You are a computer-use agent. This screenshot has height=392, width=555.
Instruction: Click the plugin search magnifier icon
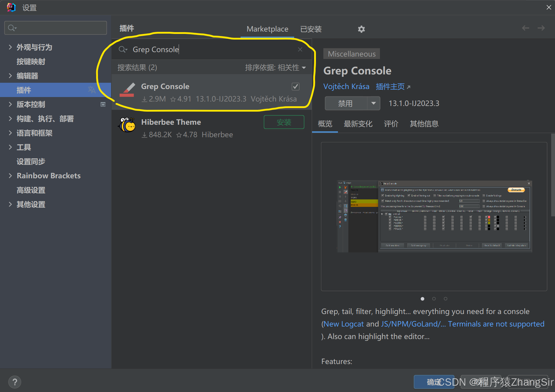[123, 49]
